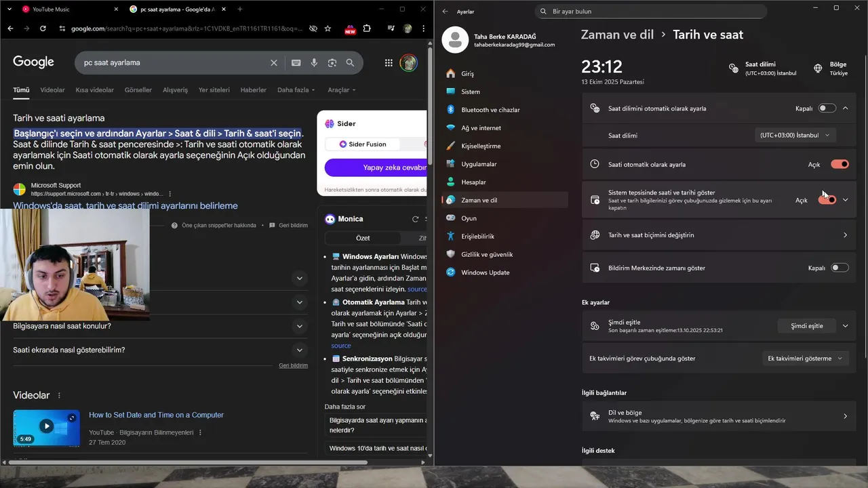This screenshot has width=868, height=488.
Task: Reload the Google search page
Action: click(43, 28)
